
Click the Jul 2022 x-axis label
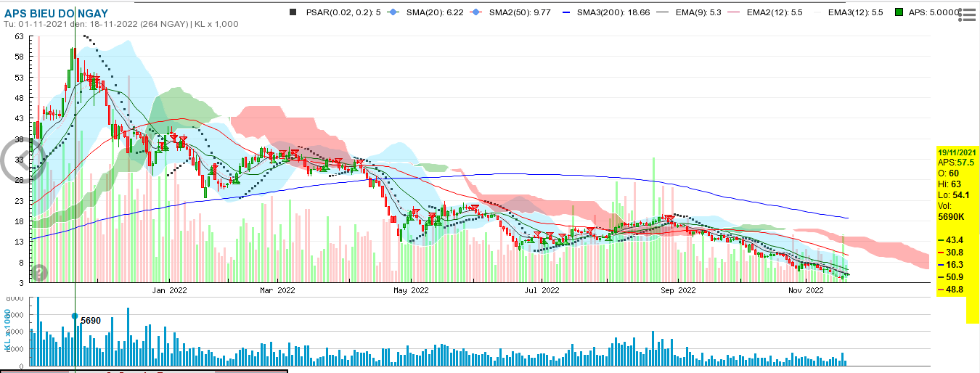[542, 290]
